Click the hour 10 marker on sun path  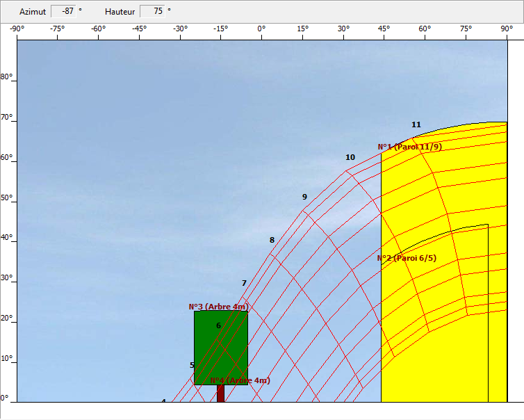350,157
